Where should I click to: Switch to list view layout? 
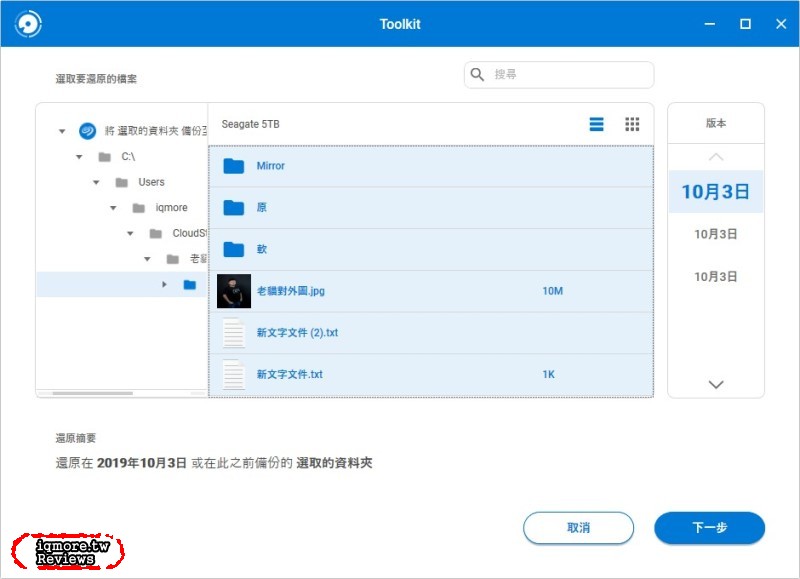[x=596, y=124]
